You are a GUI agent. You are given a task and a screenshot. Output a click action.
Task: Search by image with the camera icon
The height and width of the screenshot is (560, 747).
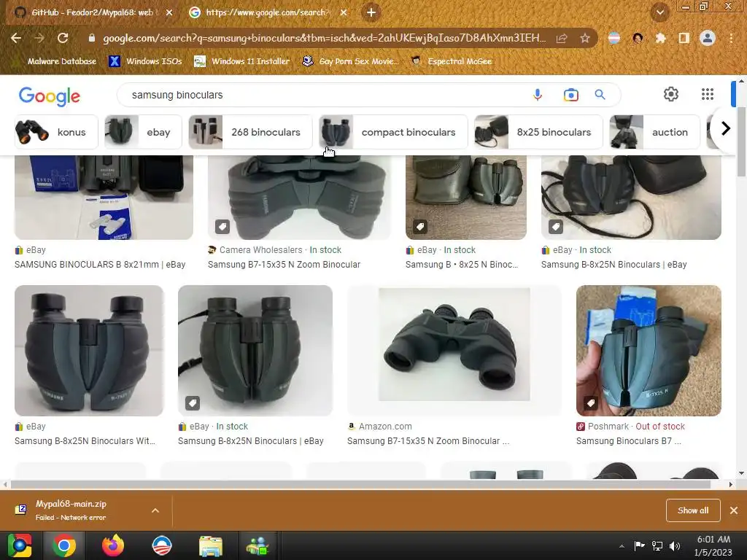(570, 95)
